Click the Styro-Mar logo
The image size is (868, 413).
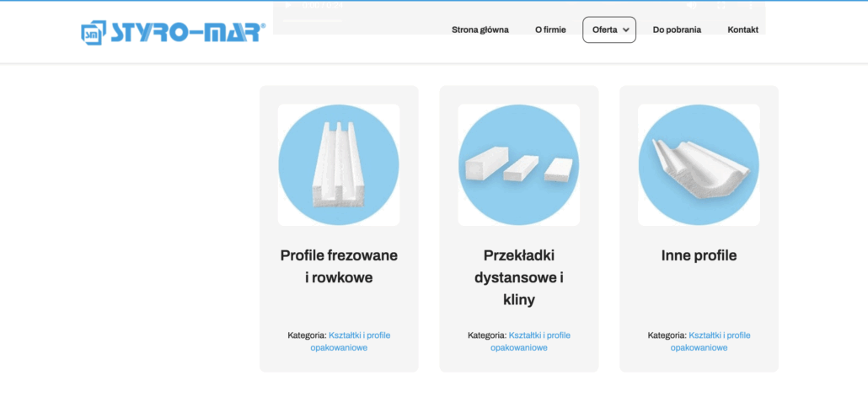pos(174,32)
